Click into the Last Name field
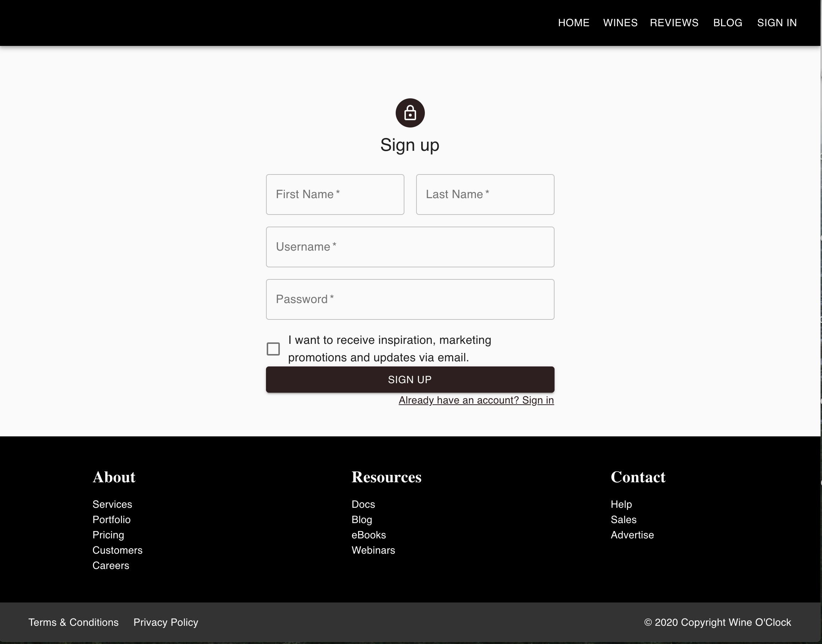Viewport: 822px width, 644px height. [x=485, y=195]
